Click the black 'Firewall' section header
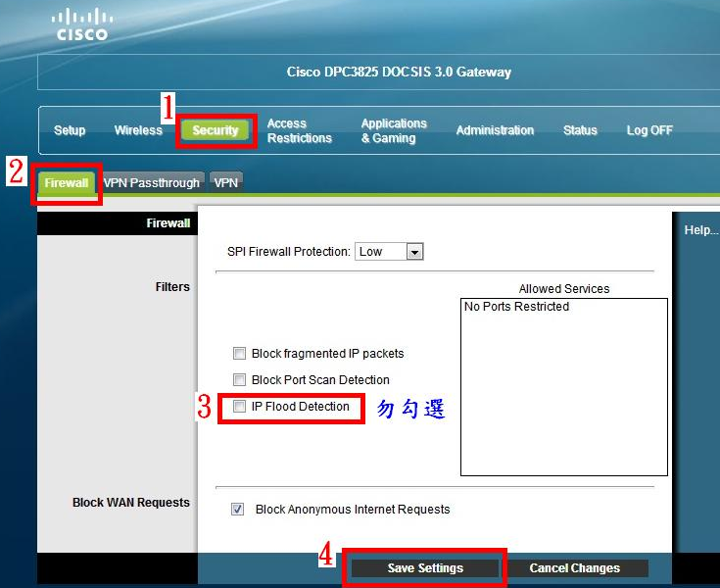The height and width of the screenshot is (588, 720). pyautogui.click(x=118, y=223)
